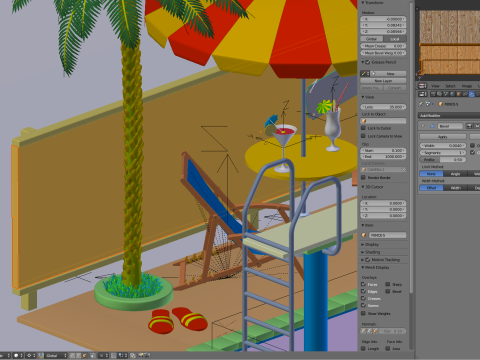Enable the Bevel overlay checkbox
The width and height of the screenshot is (480, 360).
(x=388, y=291)
